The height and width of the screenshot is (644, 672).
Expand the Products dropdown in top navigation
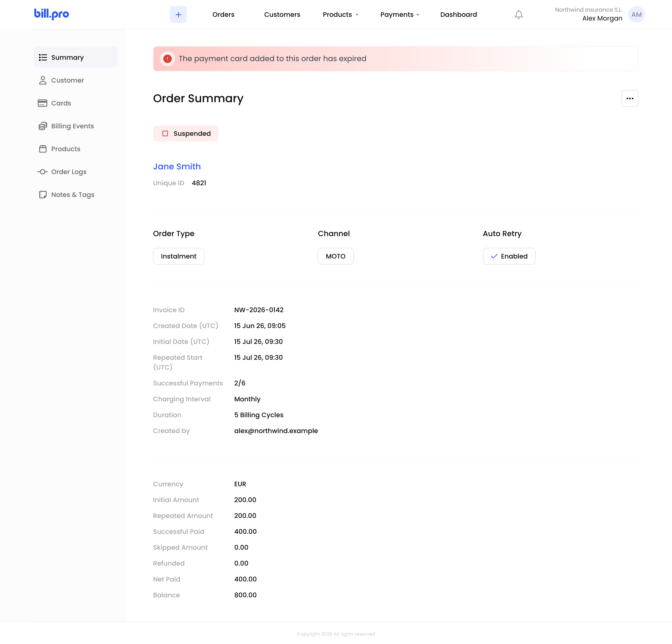pyautogui.click(x=340, y=14)
